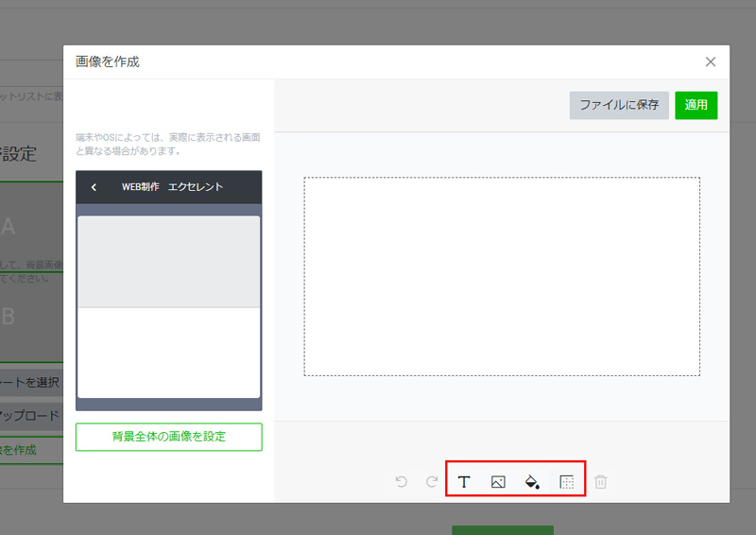Delete selected item with trash icon

[x=601, y=481]
